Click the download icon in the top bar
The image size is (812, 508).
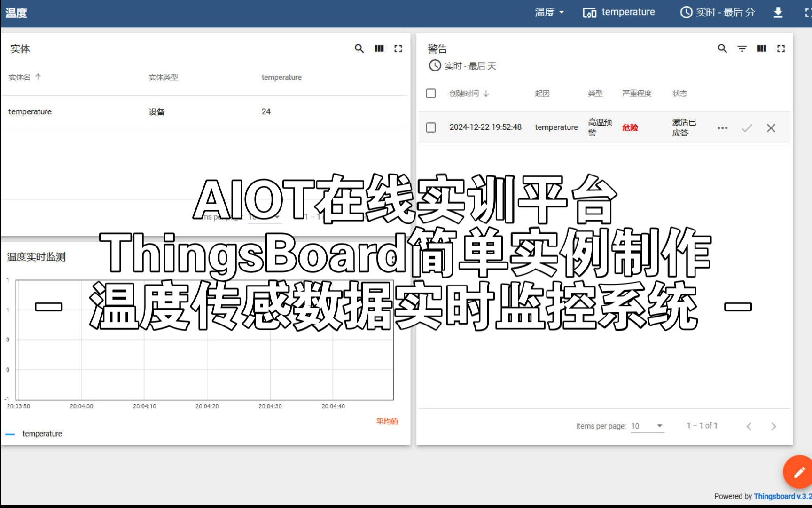(x=778, y=12)
